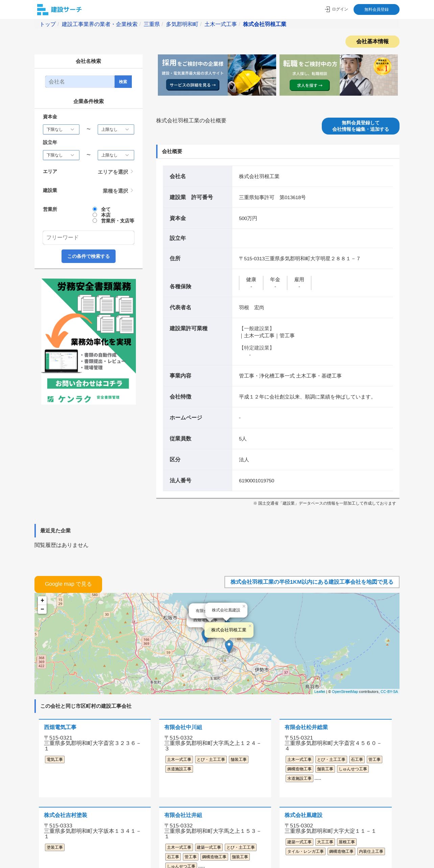The image size is (434, 868).
Task: Open the 資本金 lower limit dropdown
Action: click(x=61, y=129)
